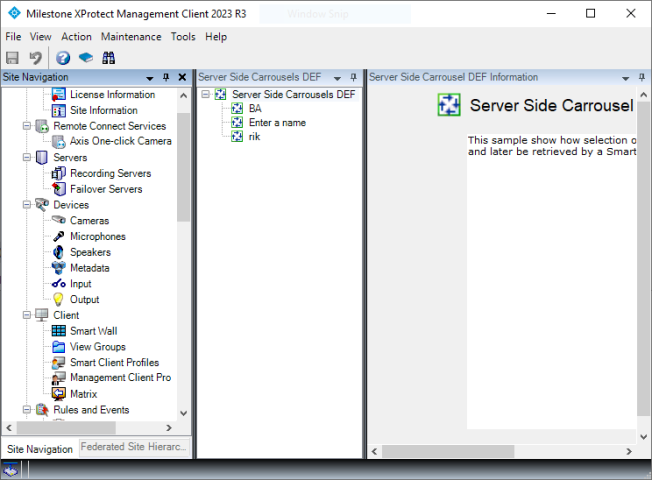Collapse the Server Side Carrousels DEF node
The height and width of the screenshot is (480, 652).
click(205, 95)
